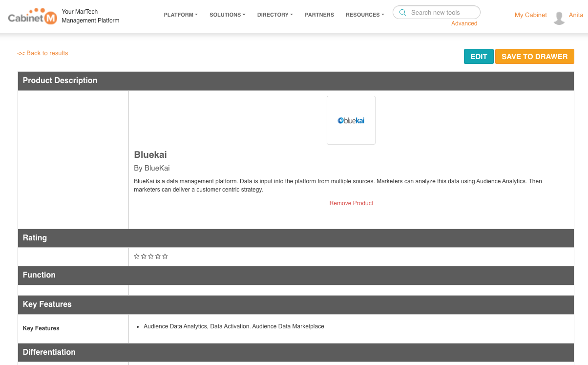This screenshot has width=588, height=365.
Task: Click the BlueKai description paragraph
Action: pos(338,186)
